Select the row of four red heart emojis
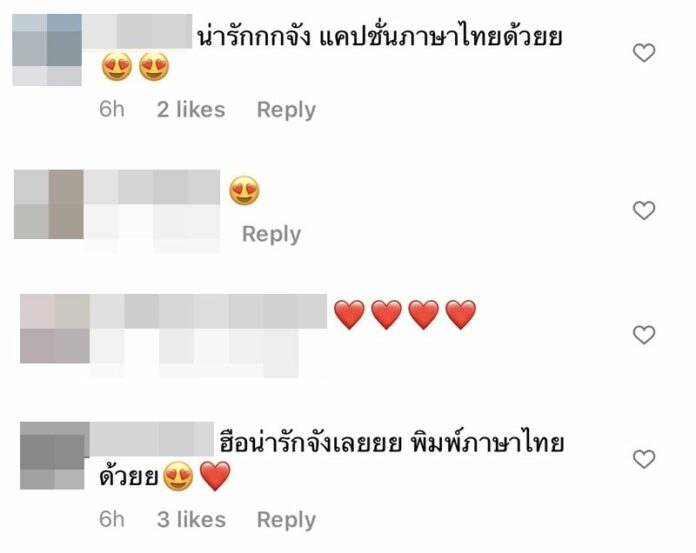The image size is (696, 553). click(405, 315)
